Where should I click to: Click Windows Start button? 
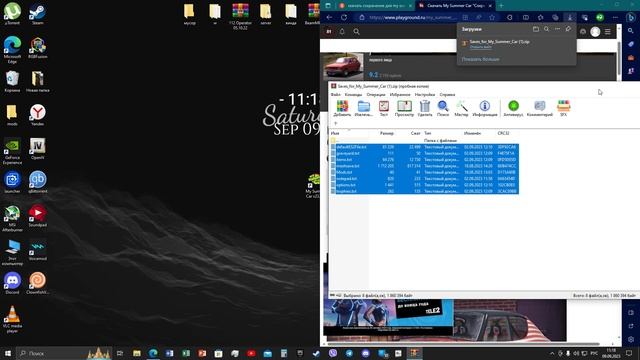(x=8, y=353)
